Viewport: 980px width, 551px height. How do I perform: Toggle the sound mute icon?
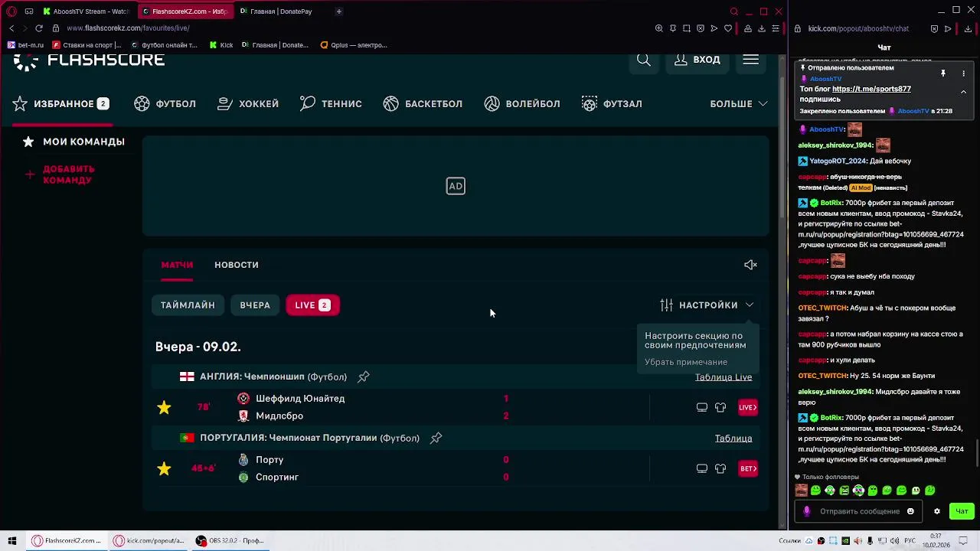coord(750,265)
